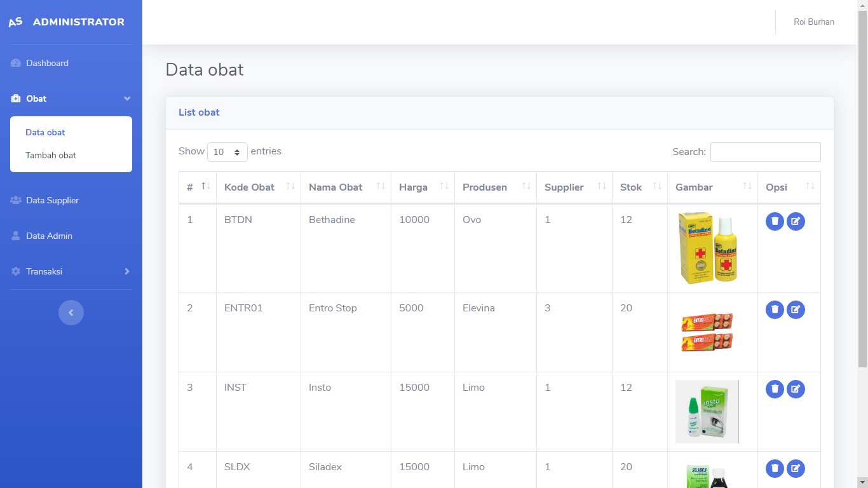Go to Dashboard in the sidebar

click(x=47, y=63)
